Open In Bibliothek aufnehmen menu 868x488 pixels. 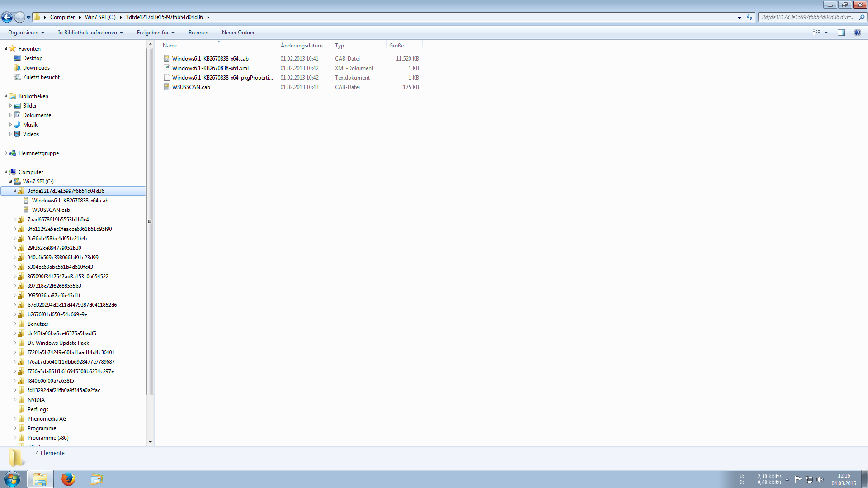90,33
